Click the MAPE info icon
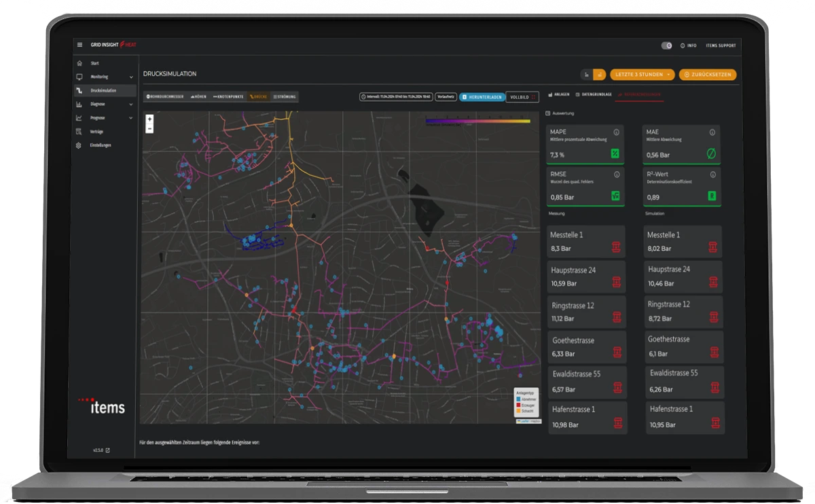The image size is (815, 504). 617,132
